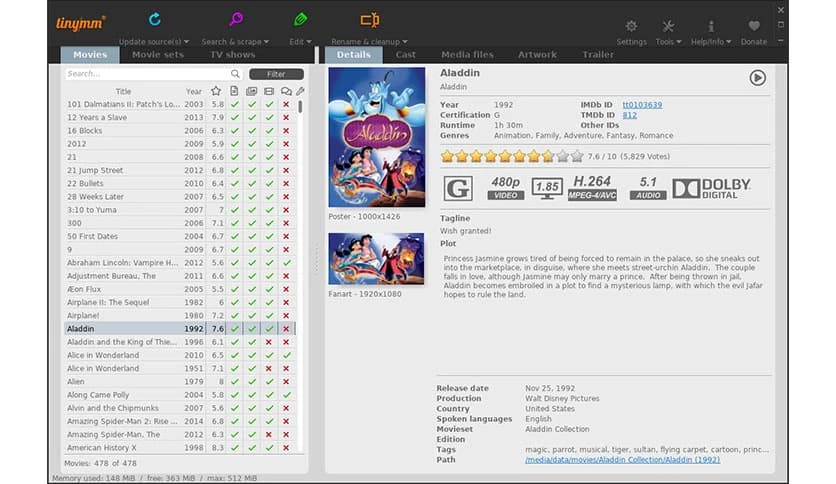
Task: Open the TV shows tab
Action: (232, 54)
